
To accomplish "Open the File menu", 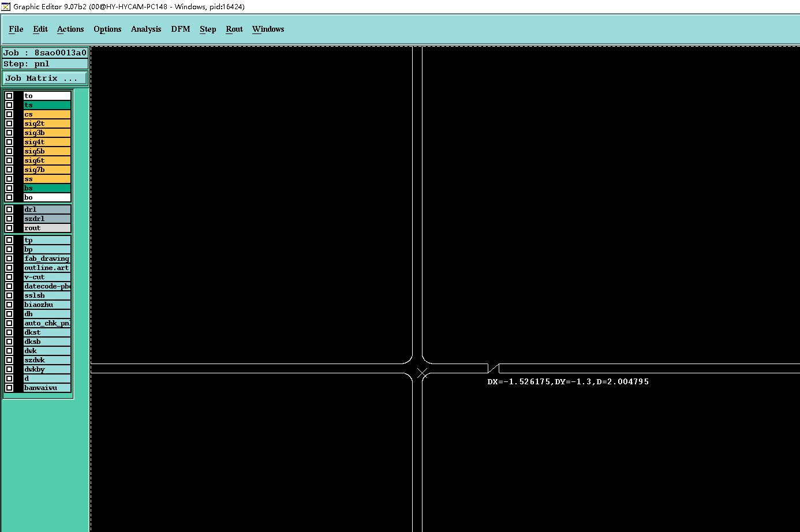I will pos(16,29).
